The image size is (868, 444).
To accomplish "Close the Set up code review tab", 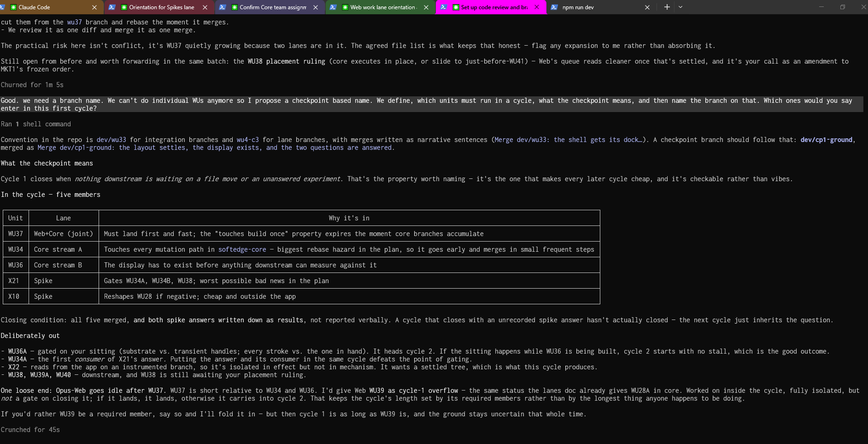I will (x=537, y=7).
